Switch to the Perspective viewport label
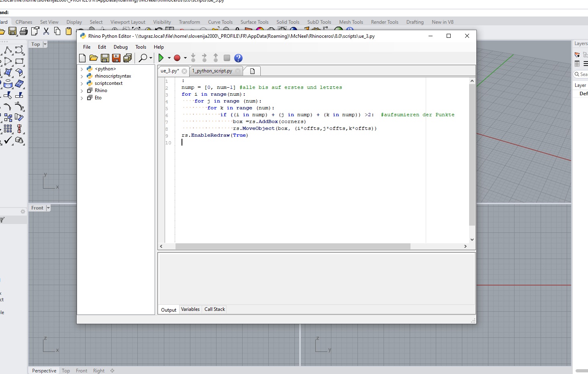The width and height of the screenshot is (588, 374). point(44,370)
